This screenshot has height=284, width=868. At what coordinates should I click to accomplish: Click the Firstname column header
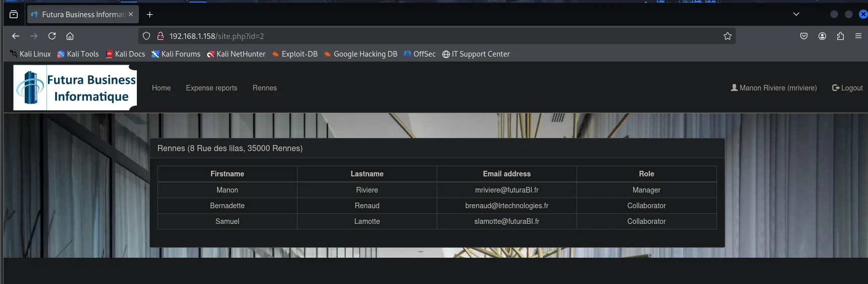coord(227,174)
